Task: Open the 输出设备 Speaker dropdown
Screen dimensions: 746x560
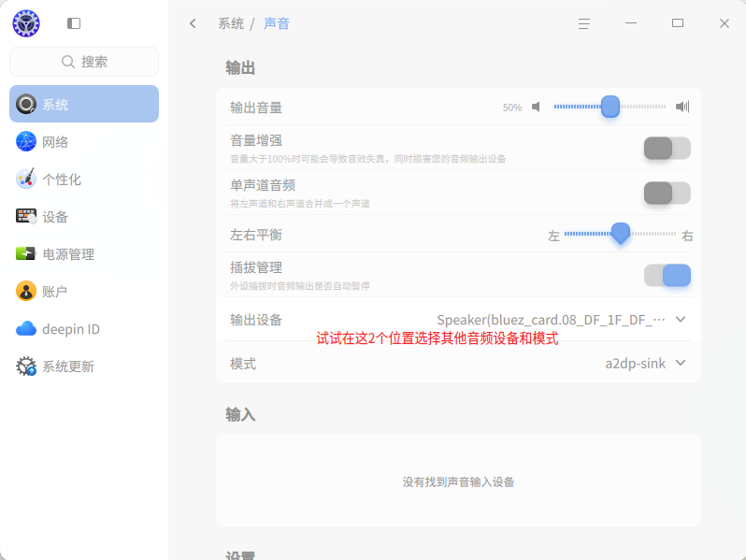Action: pyautogui.click(x=561, y=320)
